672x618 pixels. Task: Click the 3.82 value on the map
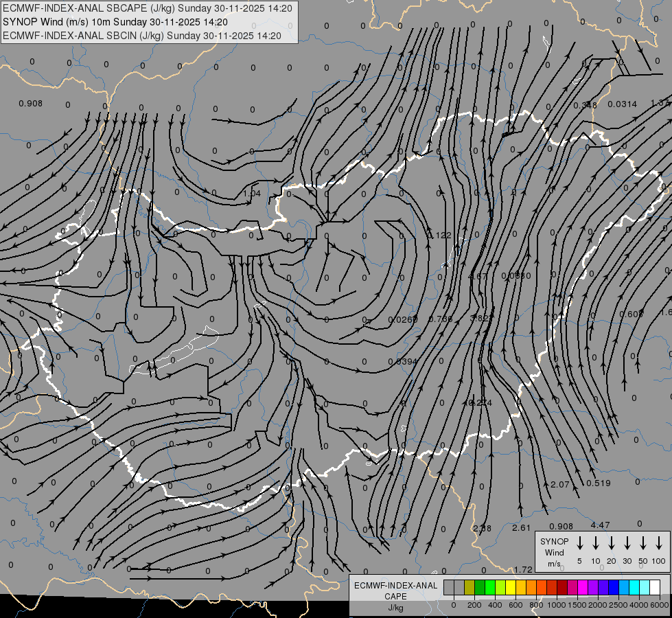pyautogui.click(x=480, y=318)
